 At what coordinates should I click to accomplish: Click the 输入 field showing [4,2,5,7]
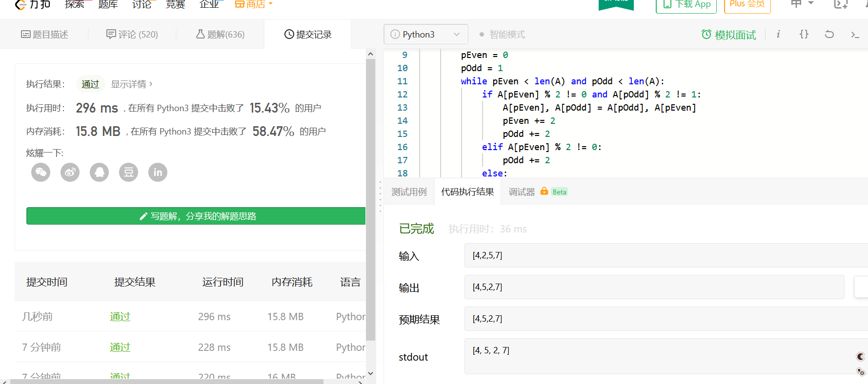(x=666, y=255)
